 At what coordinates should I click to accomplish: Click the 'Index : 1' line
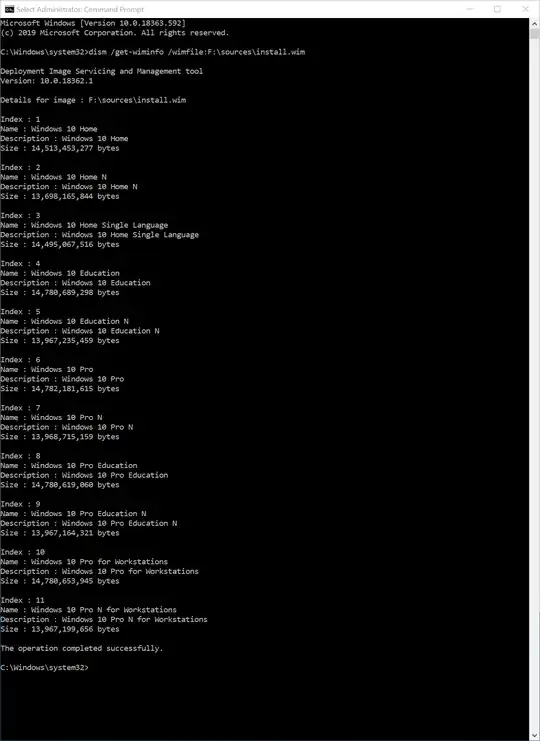coord(20,119)
